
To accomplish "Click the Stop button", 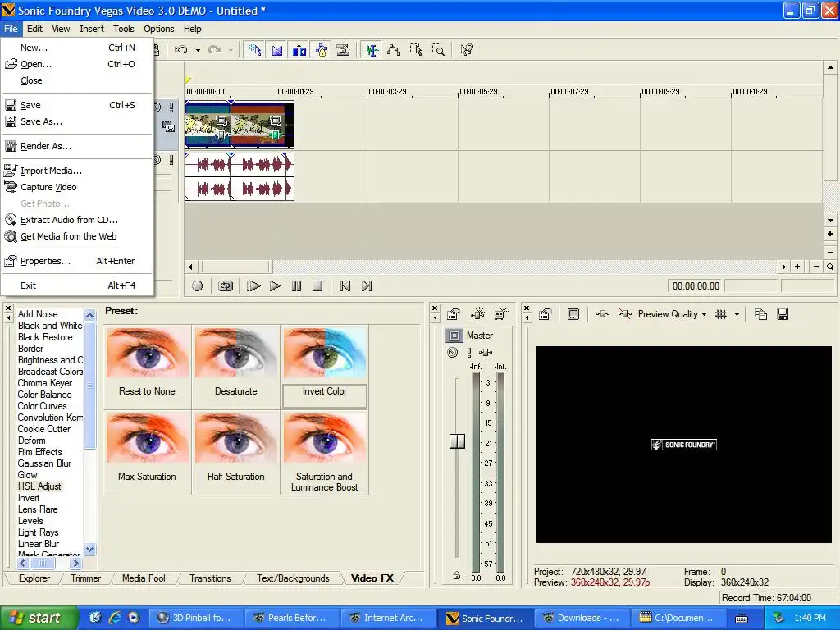I will (x=317, y=286).
